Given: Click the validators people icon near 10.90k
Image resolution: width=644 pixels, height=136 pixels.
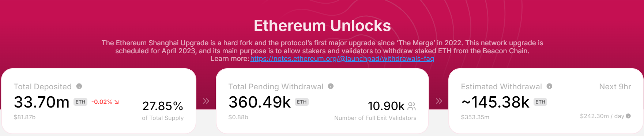Looking at the screenshot, I should click(x=412, y=106).
